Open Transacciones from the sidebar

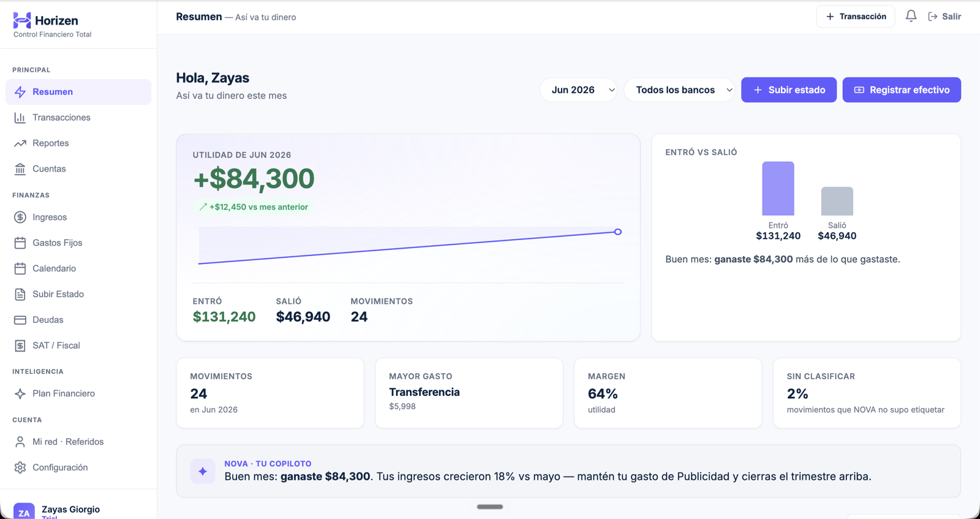(78, 118)
